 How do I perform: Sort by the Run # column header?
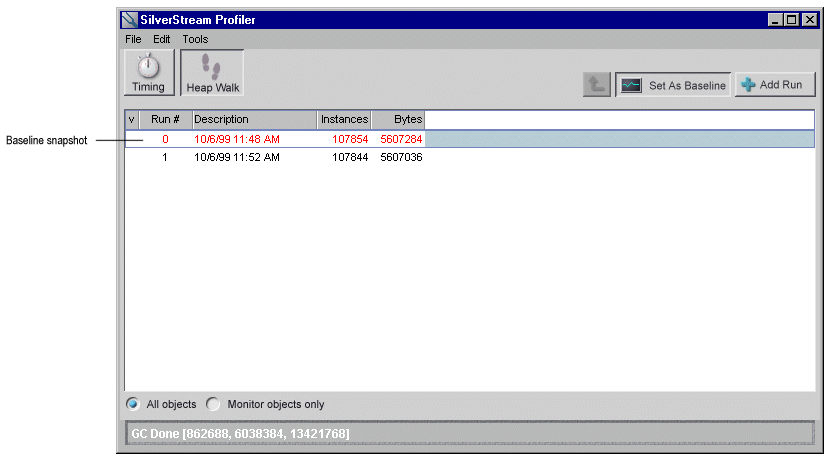point(165,120)
